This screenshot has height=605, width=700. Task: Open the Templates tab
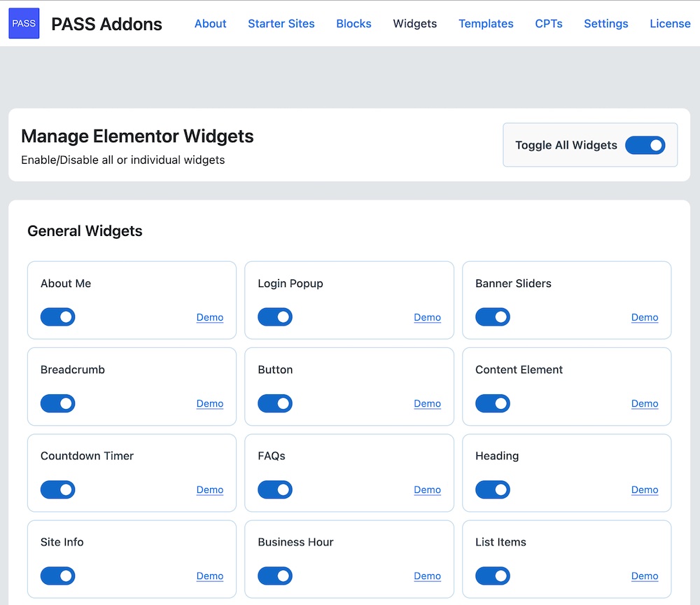click(486, 24)
